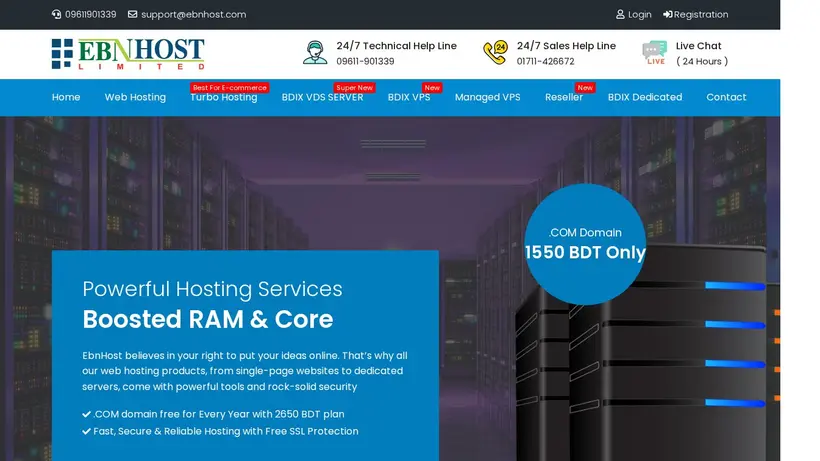Click the sign-in arrow icon beside Registration
Image resolution: width=820 pixels, height=461 pixels.
pyautogui.click(x=668, y=15)
